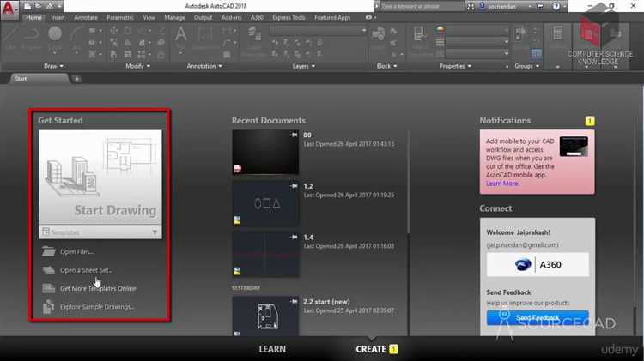The image size is (644, 361).
Task: Open the Manage ribbon tab
Action: point(174,18)
